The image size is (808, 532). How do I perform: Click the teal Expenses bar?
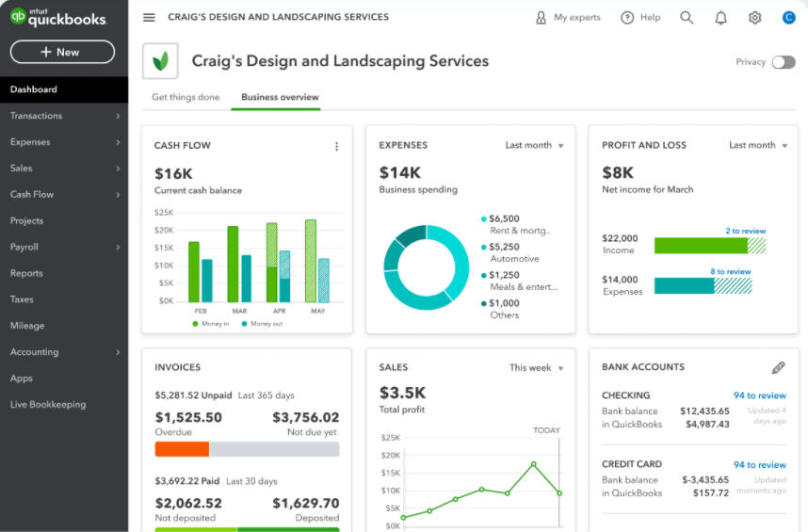click(685, 286)
